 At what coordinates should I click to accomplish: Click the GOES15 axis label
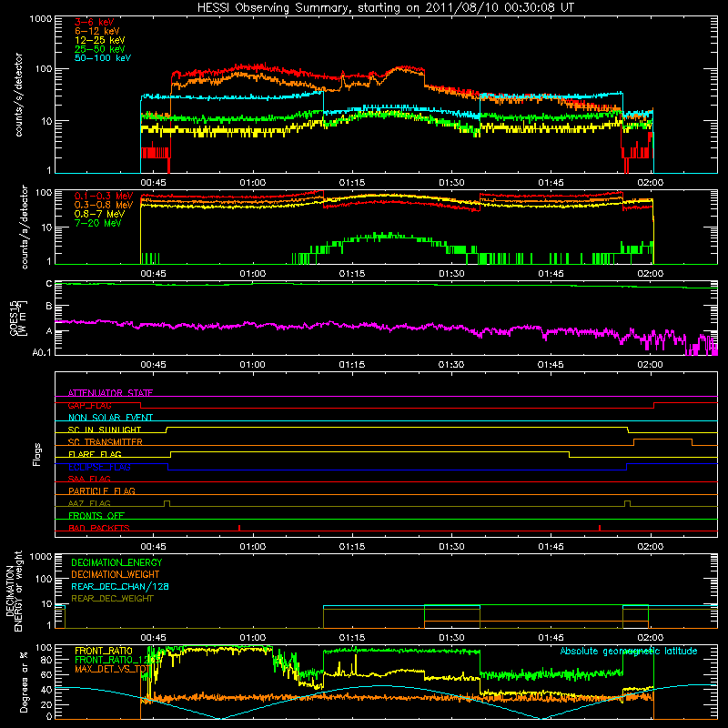18,318
